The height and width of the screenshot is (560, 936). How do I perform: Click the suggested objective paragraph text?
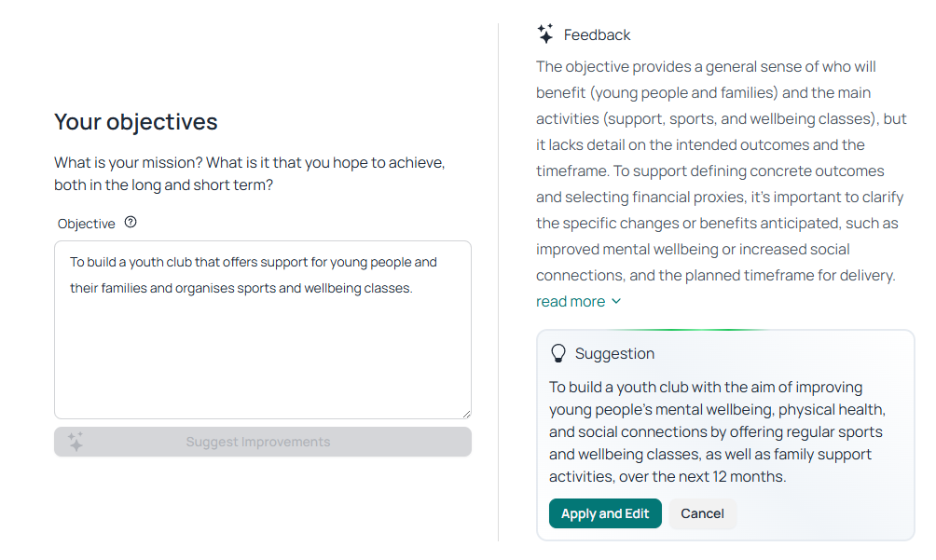tap(715, 431)
